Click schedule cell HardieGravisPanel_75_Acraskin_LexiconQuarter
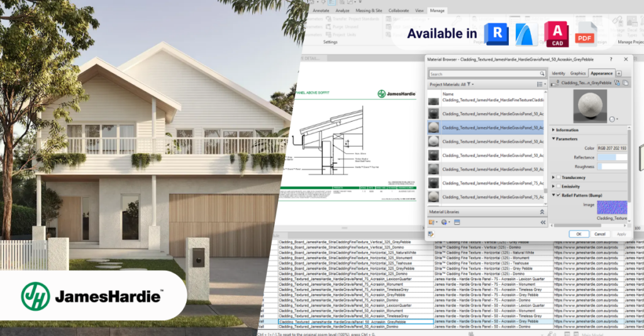 [356, 279]
